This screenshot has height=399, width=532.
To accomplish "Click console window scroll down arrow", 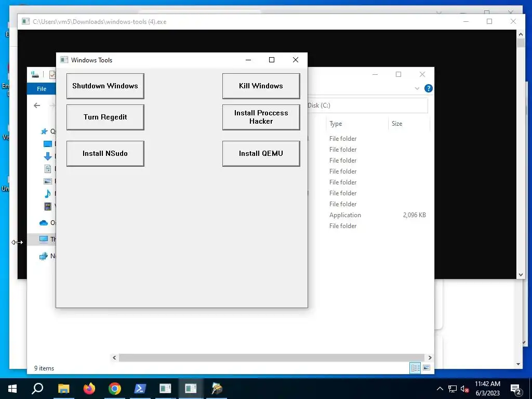I will click(x=521, y=275).
